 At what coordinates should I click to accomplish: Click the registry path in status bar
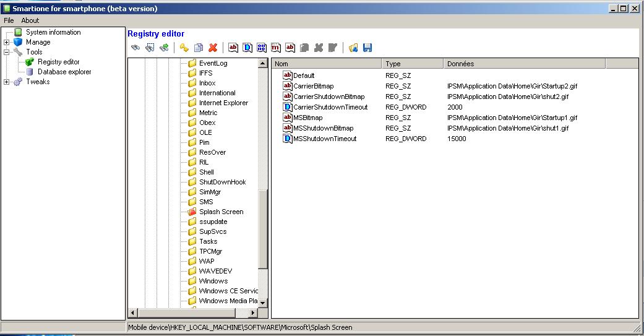tap(240, 327)
